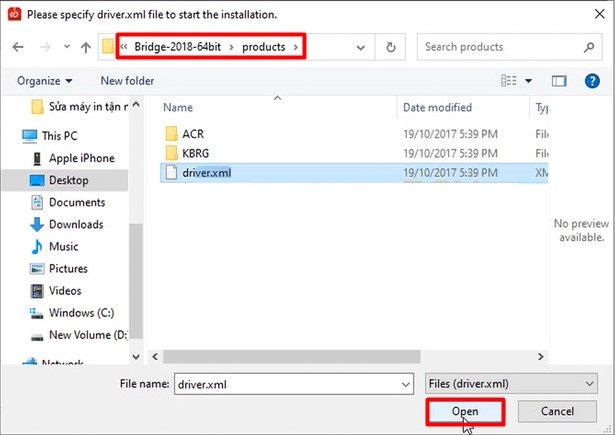The width and height of the screenshot is (615, 435).
Task: Click the Back navigation arrow
Action: [x=18, y=47]
